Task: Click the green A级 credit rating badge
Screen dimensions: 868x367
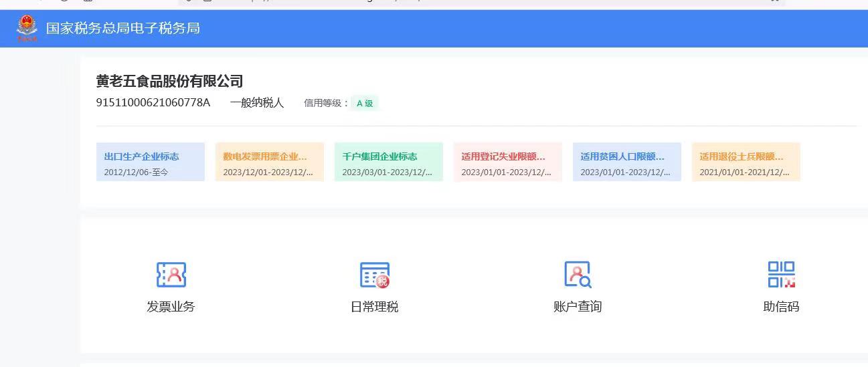Action: click(x=365, y=104)
